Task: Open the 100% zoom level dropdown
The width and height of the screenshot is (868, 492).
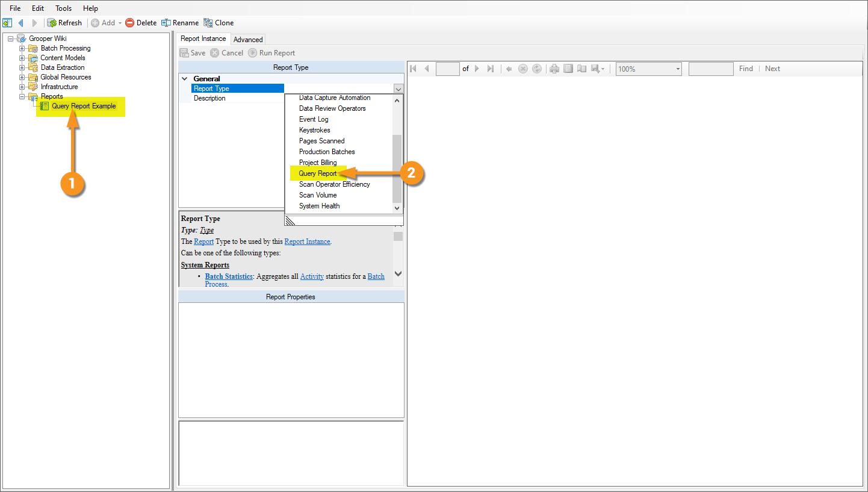Action: [x=648, y=69]
